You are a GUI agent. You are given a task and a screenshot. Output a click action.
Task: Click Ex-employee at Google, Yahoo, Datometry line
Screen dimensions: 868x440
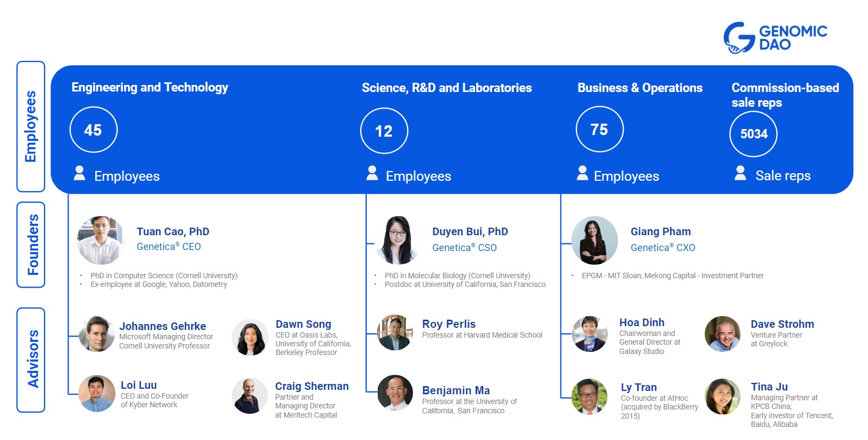[159, 284]
